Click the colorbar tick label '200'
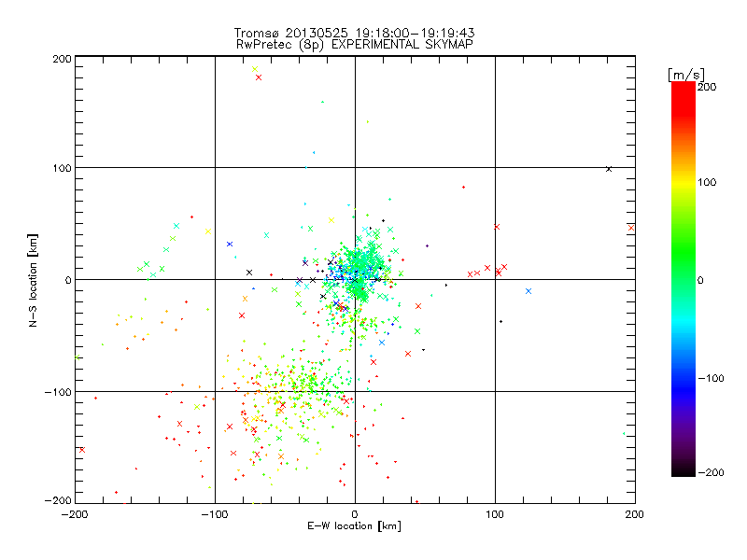The image size is (747, 560). (707, 87)
